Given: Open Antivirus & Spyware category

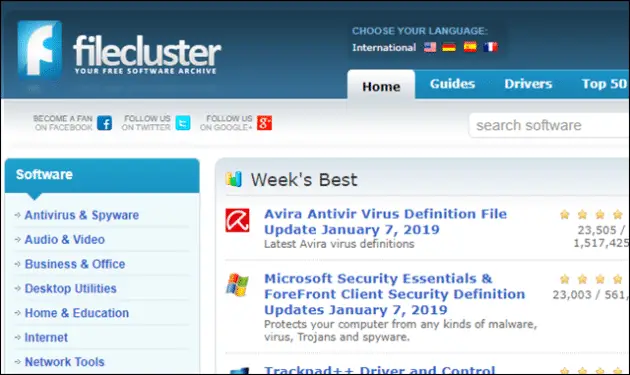Looking at the screenshot, I should click(82, 215).
